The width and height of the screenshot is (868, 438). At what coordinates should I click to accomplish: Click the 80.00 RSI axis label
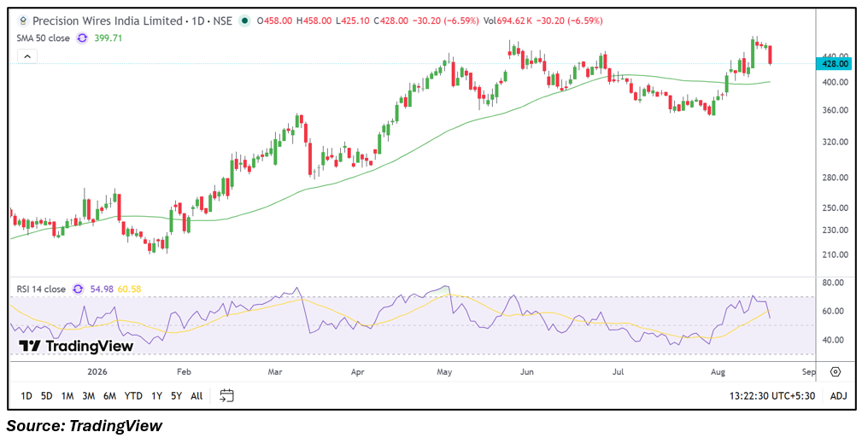[x=833, y=283]
